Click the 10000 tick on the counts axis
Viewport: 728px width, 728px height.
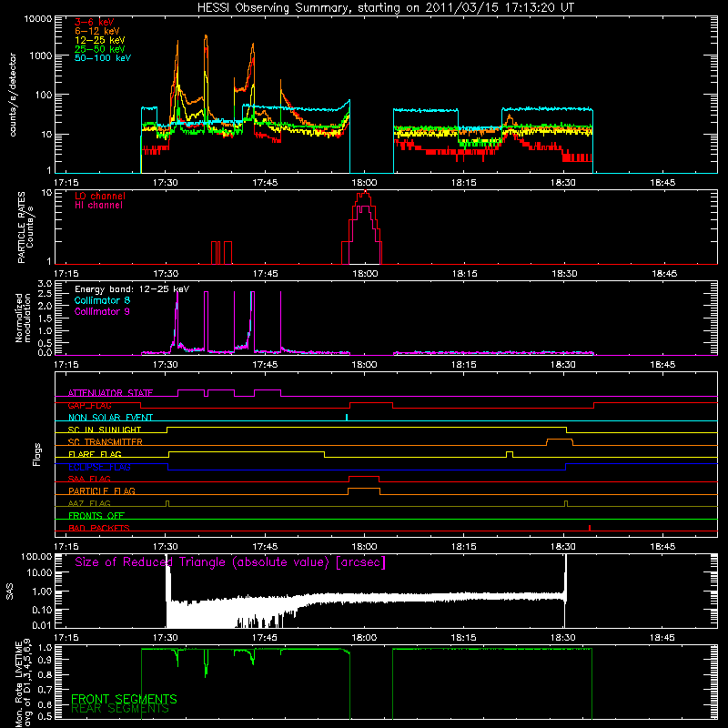[x=38, y=19]
